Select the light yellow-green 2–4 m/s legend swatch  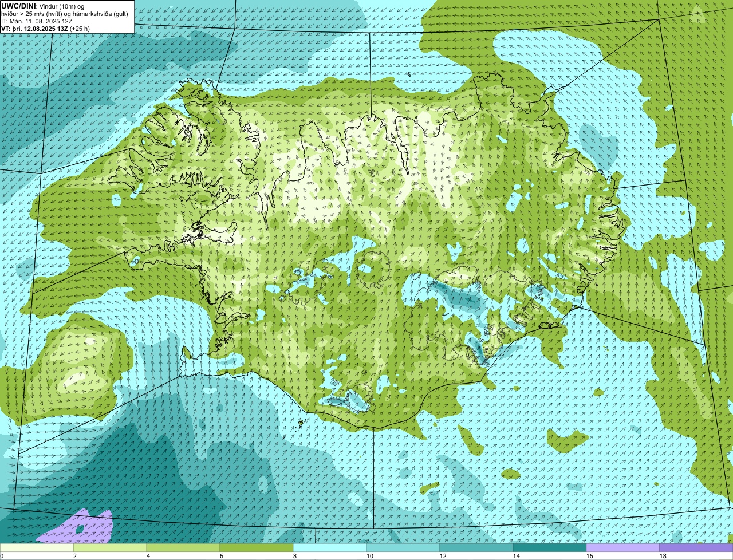click(110, 548)
